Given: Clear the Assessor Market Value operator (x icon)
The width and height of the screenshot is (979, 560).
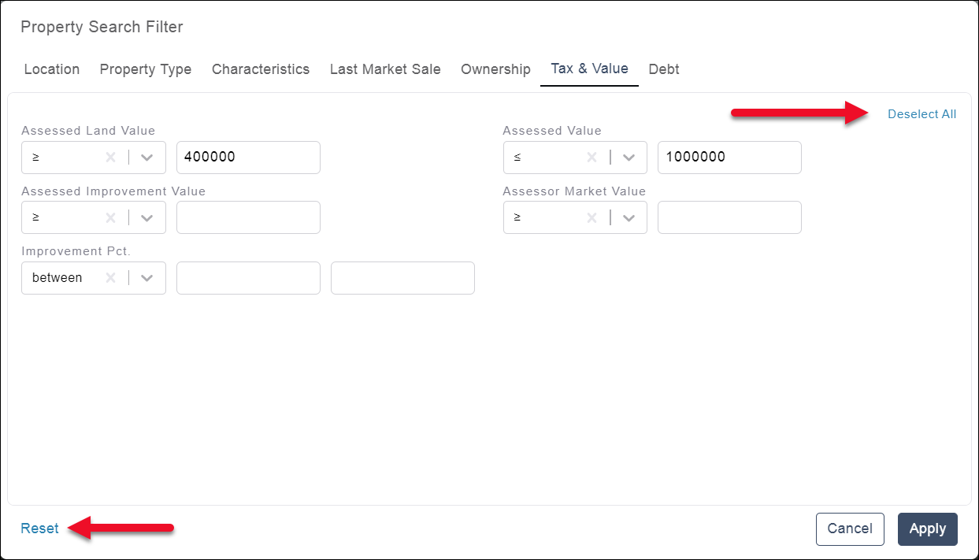Looking at the screenshot, I should pos(592,217).
